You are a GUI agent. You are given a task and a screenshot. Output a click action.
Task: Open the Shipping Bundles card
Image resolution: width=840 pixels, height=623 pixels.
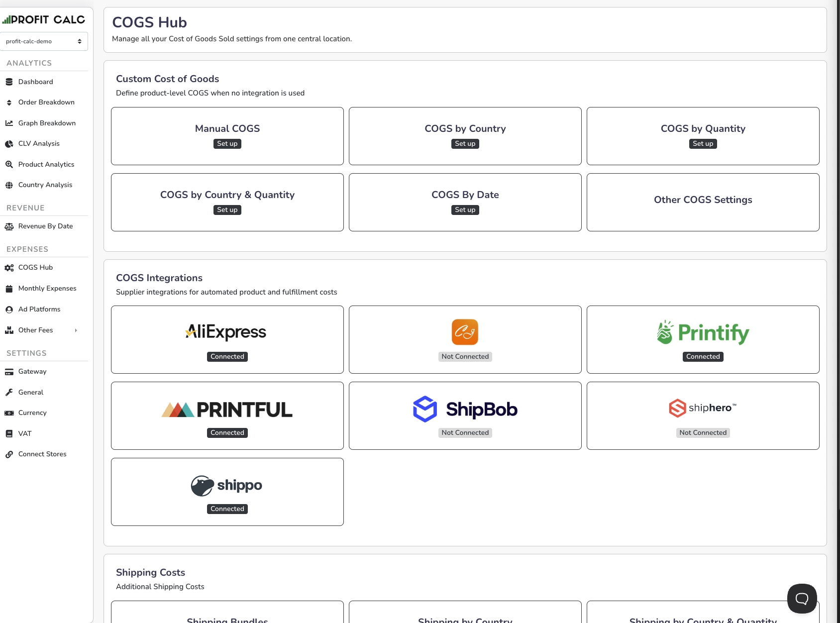[227, 612]
